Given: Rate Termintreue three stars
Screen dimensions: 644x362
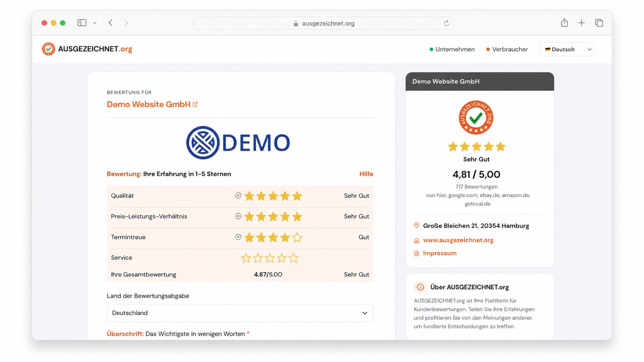Looking at the screenshot, I should click(x=273, y=237).
